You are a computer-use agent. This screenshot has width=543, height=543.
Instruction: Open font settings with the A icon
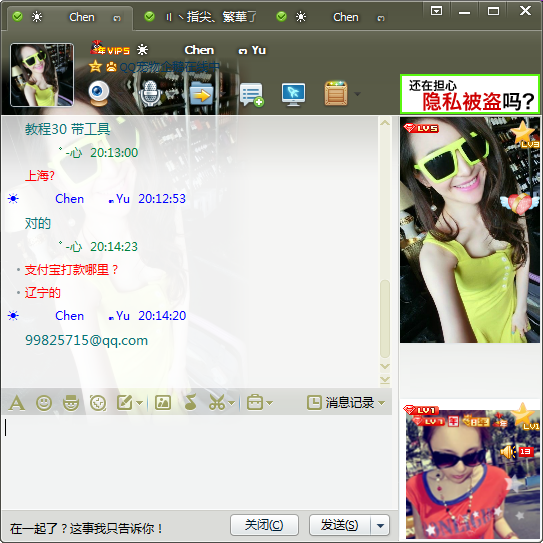(17, 403)
